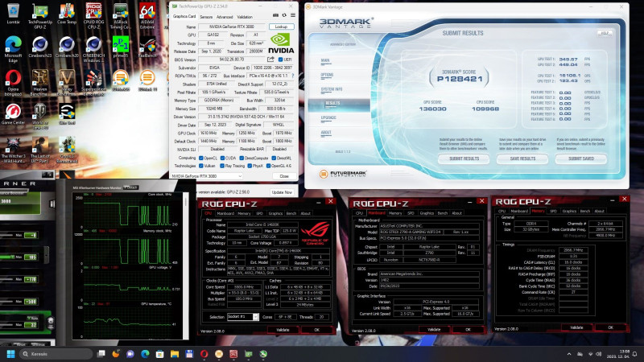The image size is (644, 362).
Task: Click Validate in the left ROG CPU-Z window
Action: pos(283,330)
